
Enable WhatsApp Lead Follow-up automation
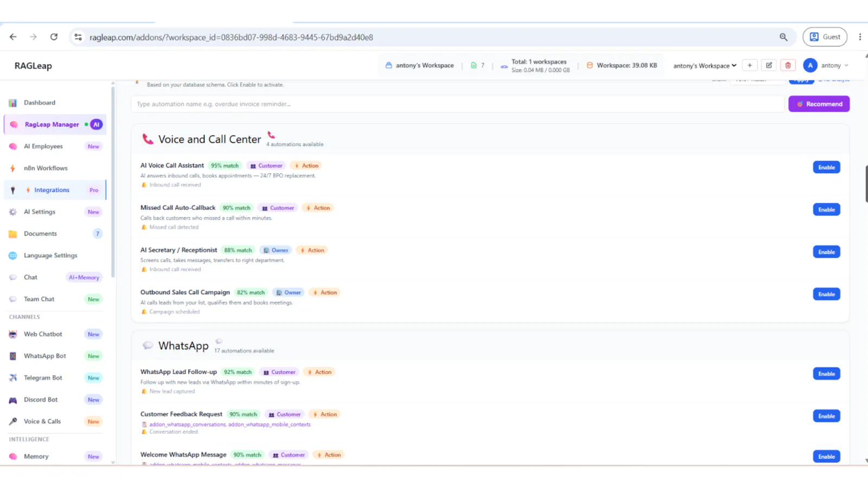coord(827,374)
